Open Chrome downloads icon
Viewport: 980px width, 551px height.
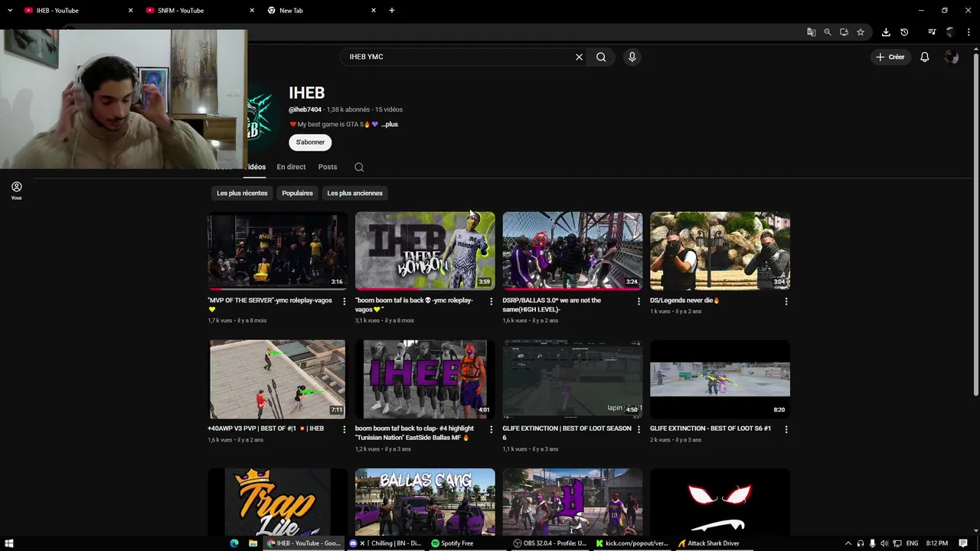[886, 32]
